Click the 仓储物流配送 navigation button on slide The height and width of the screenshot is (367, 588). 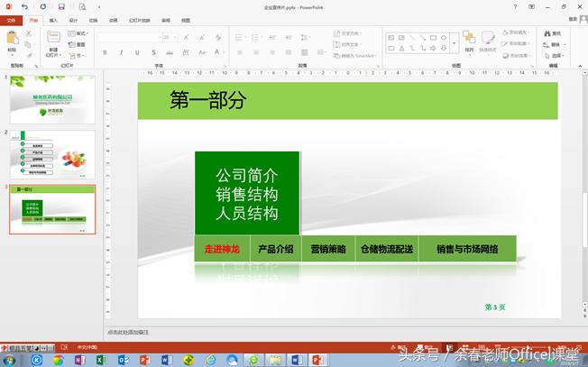[387, 249]
